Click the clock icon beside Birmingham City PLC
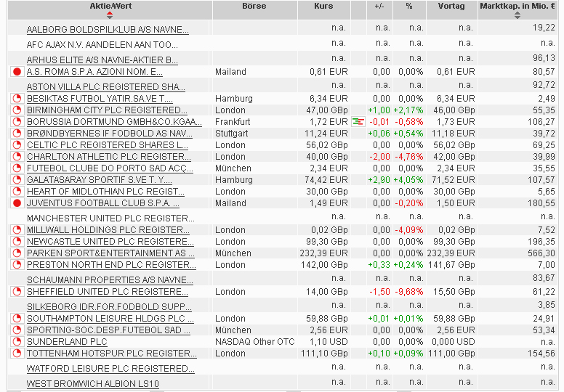 pos(17,110)
